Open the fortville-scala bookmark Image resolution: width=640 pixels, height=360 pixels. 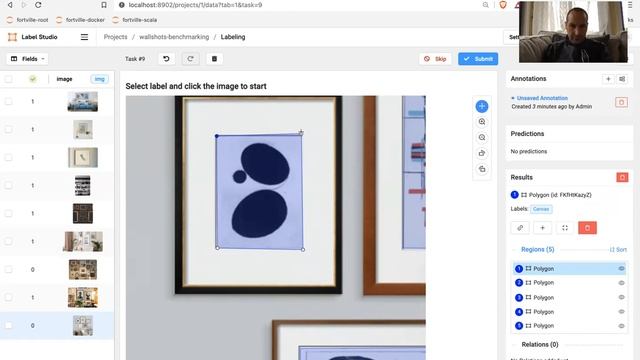[x=135, y=20]
